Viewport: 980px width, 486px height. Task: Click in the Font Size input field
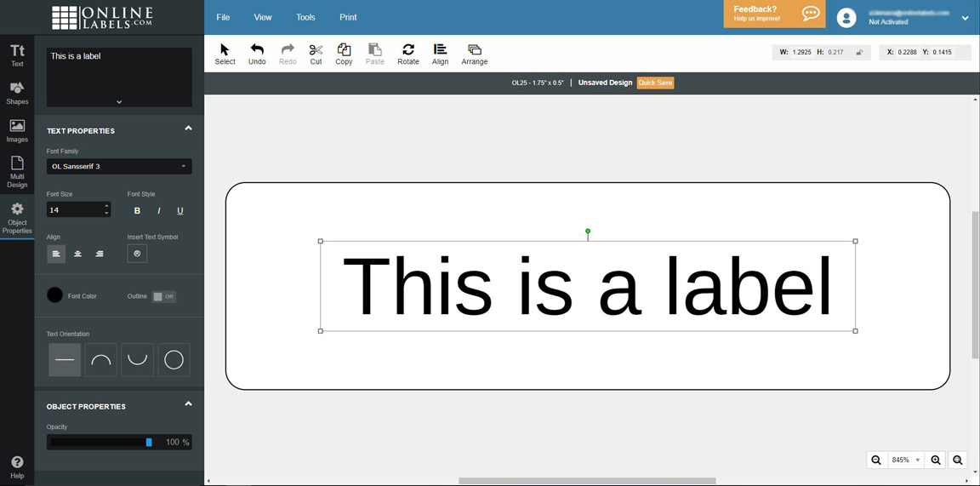tap(75, 209)
